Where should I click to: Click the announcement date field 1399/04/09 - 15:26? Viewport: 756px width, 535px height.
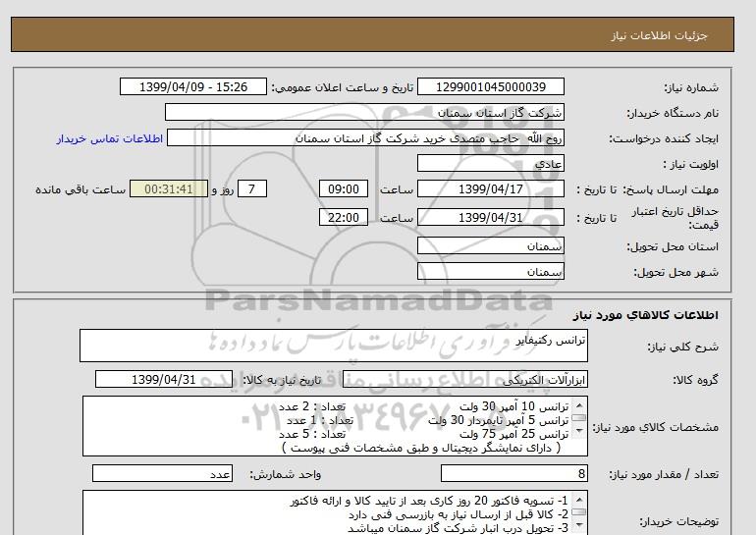coord(192,86)
